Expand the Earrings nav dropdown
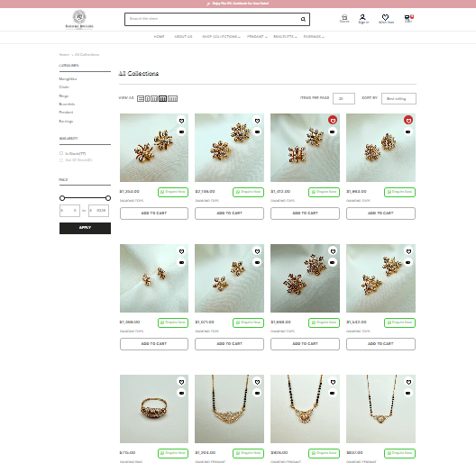476x463 pixels. (x=314, y=37)
